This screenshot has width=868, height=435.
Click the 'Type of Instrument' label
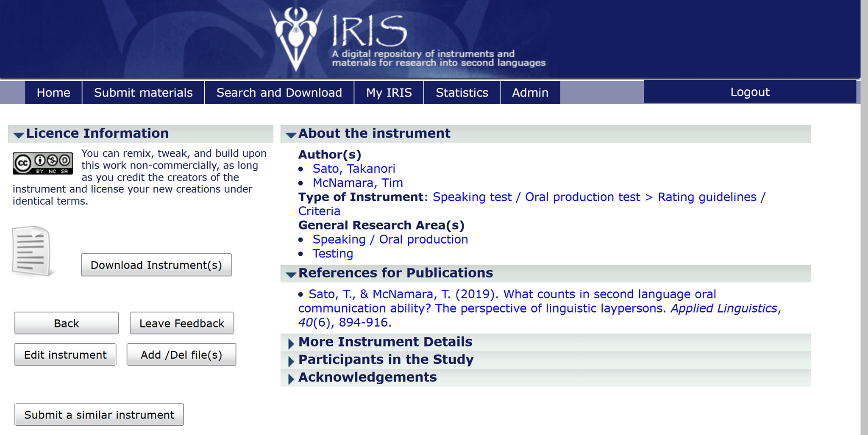(x=361, y=197)
